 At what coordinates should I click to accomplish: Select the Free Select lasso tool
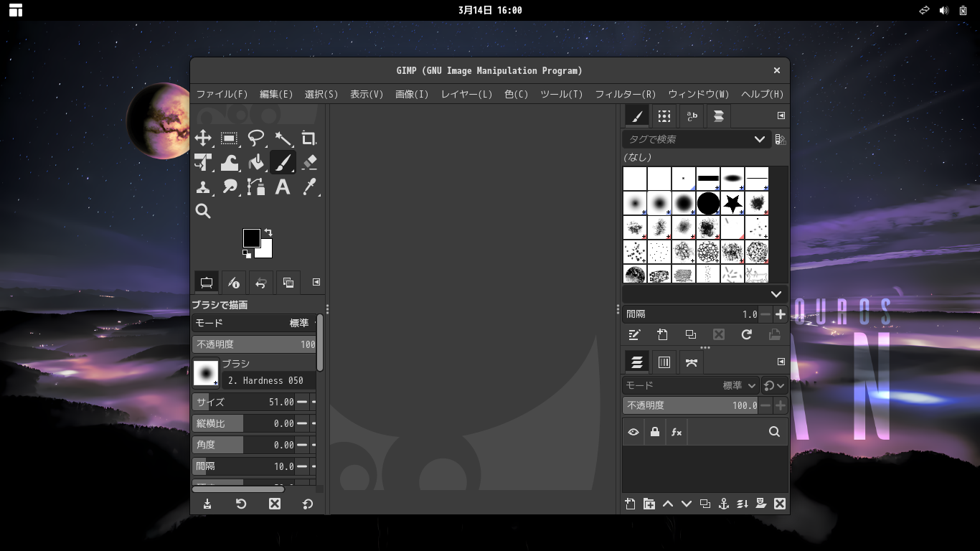click(256, 138)
